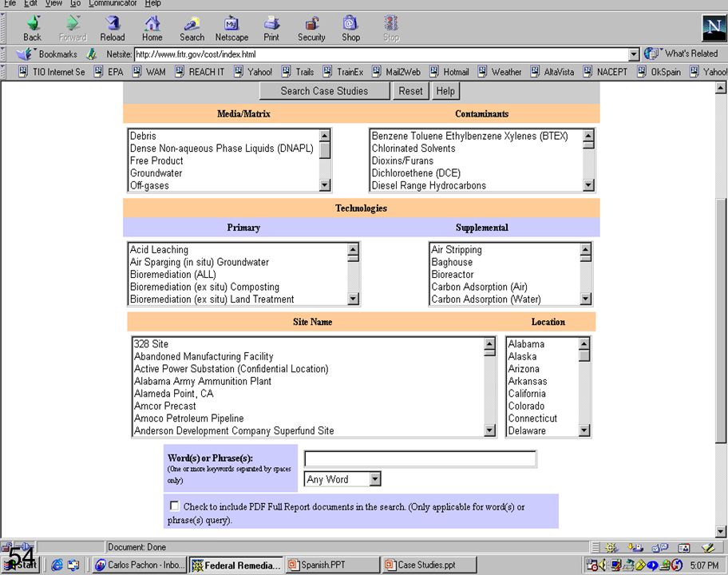Click Site Name list scroll down arrow
The height and width of the screenshot is (575, 728).
(489, 430)
